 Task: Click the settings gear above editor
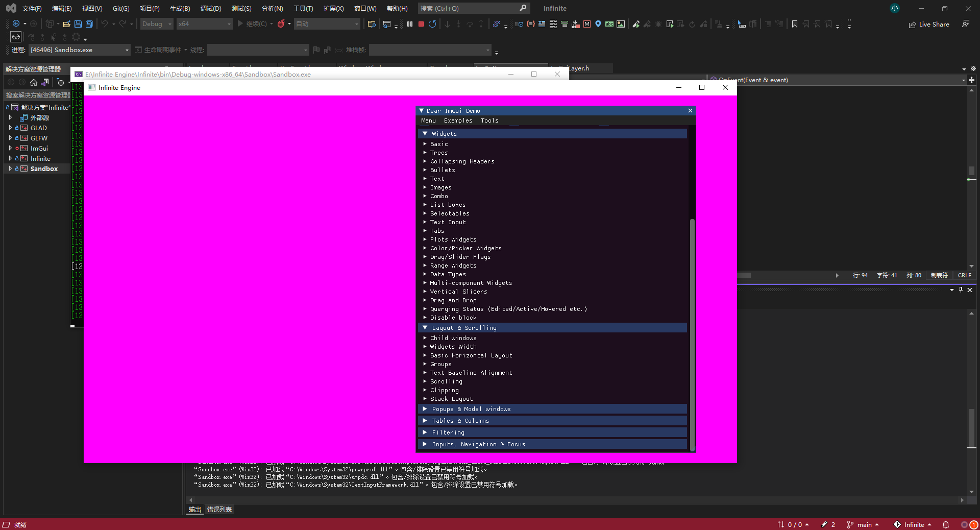(973, 68)
